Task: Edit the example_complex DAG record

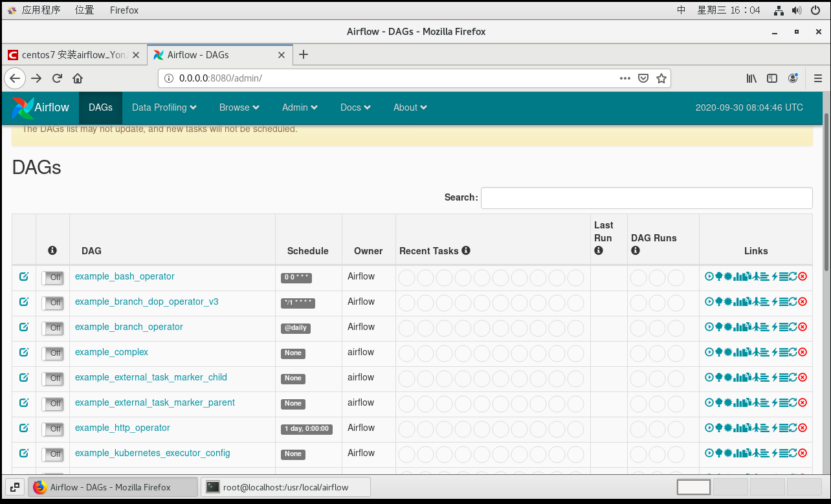Action: (x=24, y=352)
